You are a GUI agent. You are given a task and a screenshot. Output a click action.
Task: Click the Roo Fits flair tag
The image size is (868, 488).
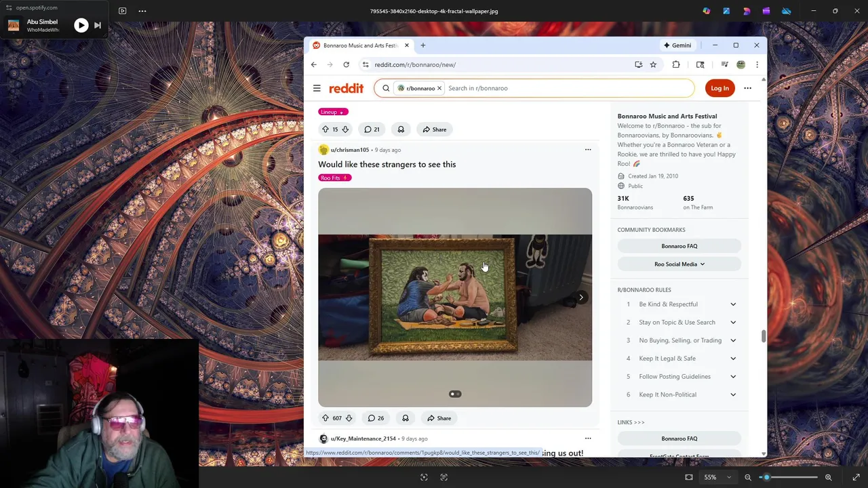[334, 178]
